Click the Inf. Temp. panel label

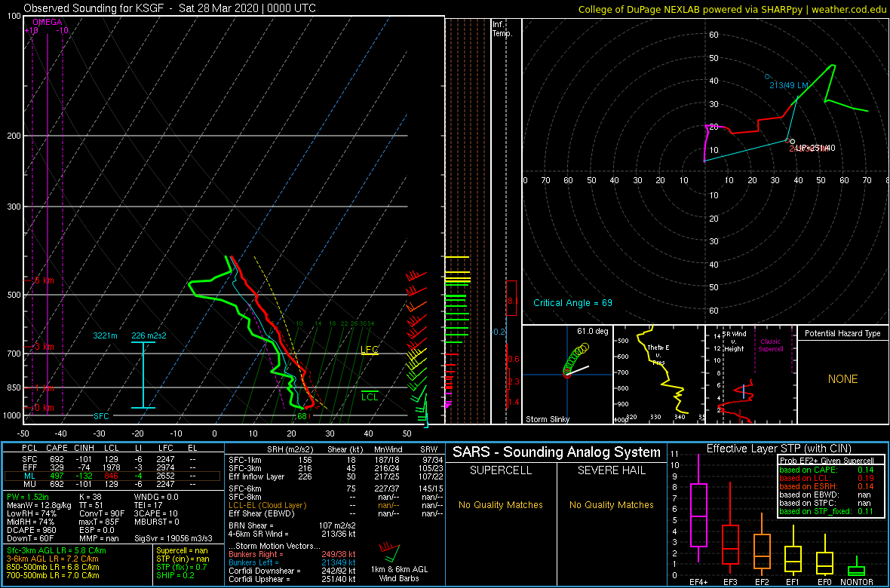502,29
